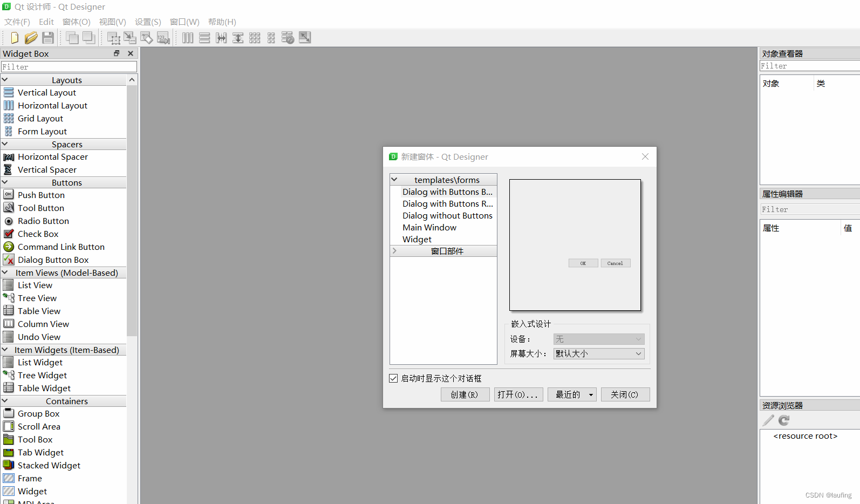Click the 打开(O)... open button

[x=518, y=394]
